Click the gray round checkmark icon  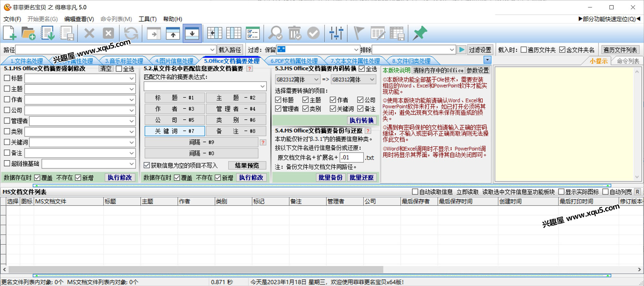tap(313, 33)
